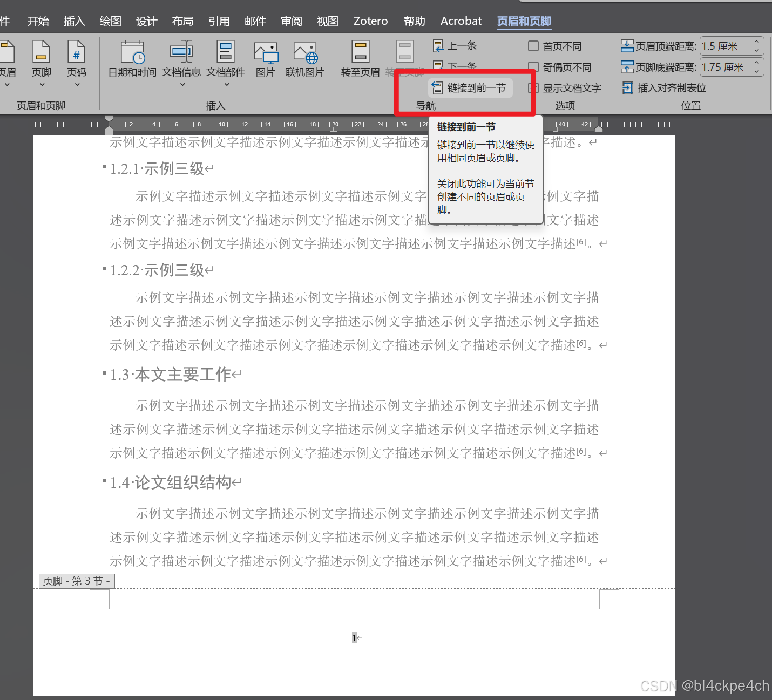This screenshot has height=700, width=772.
Task: Open the 邮件 ribbon tab
Action: [x=255, y=21]
